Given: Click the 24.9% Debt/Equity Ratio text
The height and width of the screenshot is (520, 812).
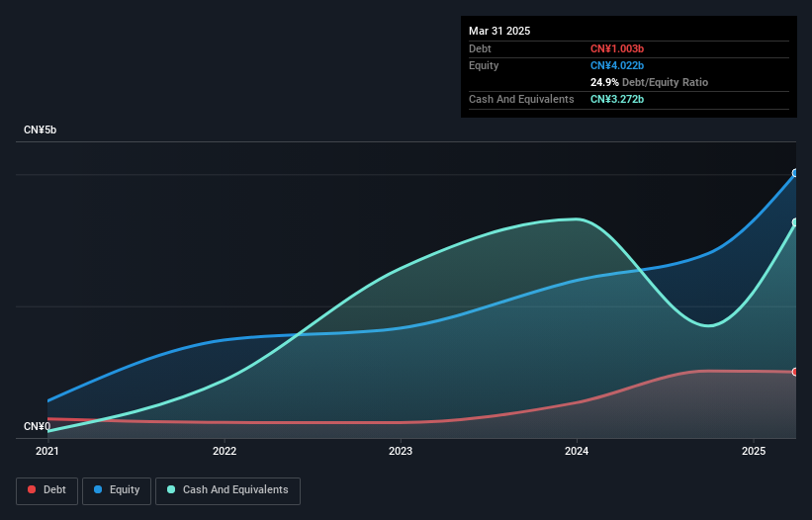Looking at the screenshot, I should pos(649,82).
